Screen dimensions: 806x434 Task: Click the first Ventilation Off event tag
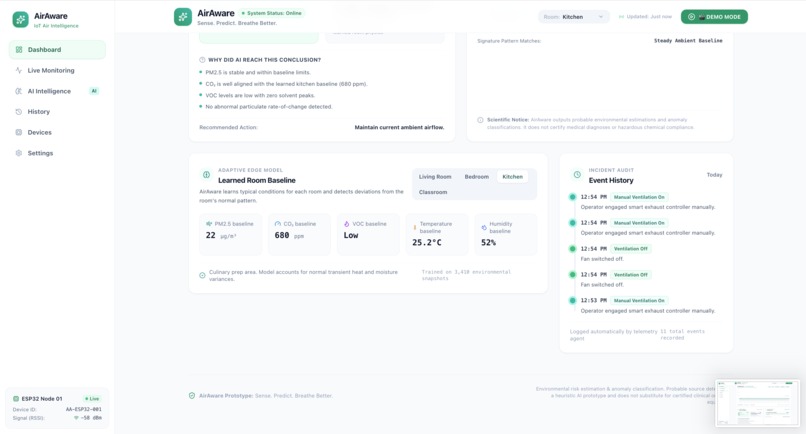(631, 249)
